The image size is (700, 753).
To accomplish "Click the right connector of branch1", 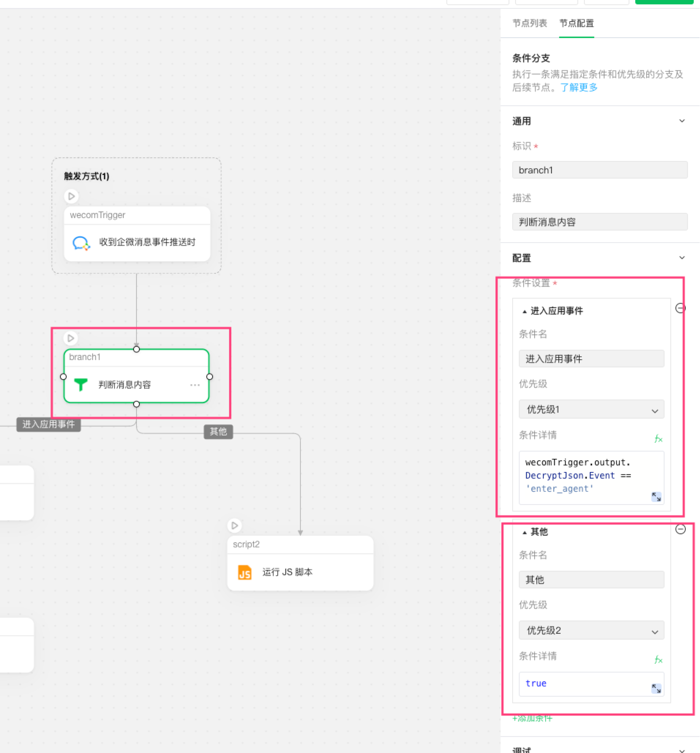I will click(209, 376).
